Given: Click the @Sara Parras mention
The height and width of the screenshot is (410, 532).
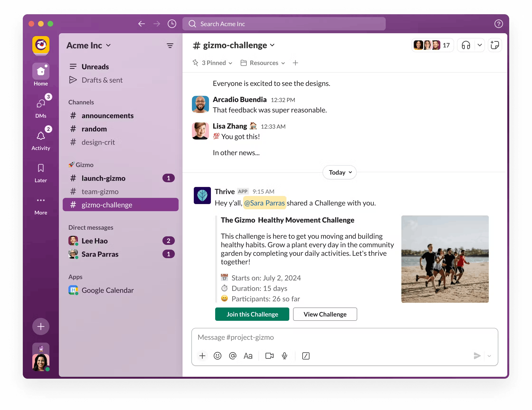Looking at the screenshot, I should [x=265, y=203].
